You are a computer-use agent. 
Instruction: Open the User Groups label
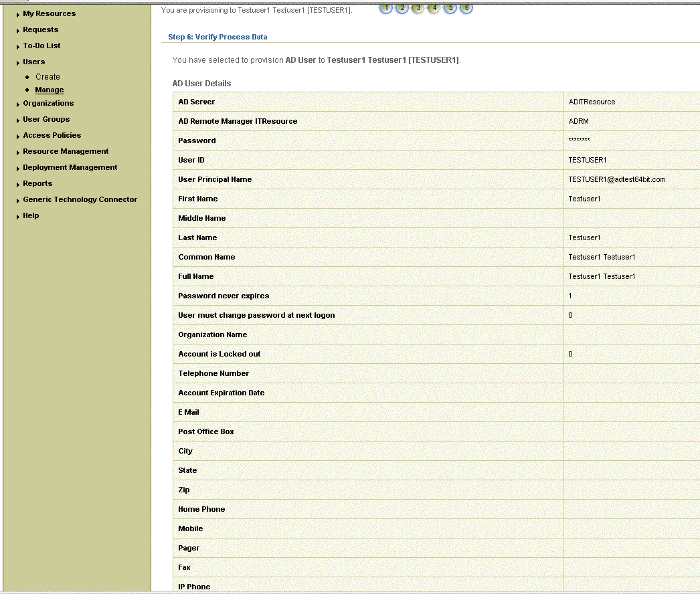[46, 119]
